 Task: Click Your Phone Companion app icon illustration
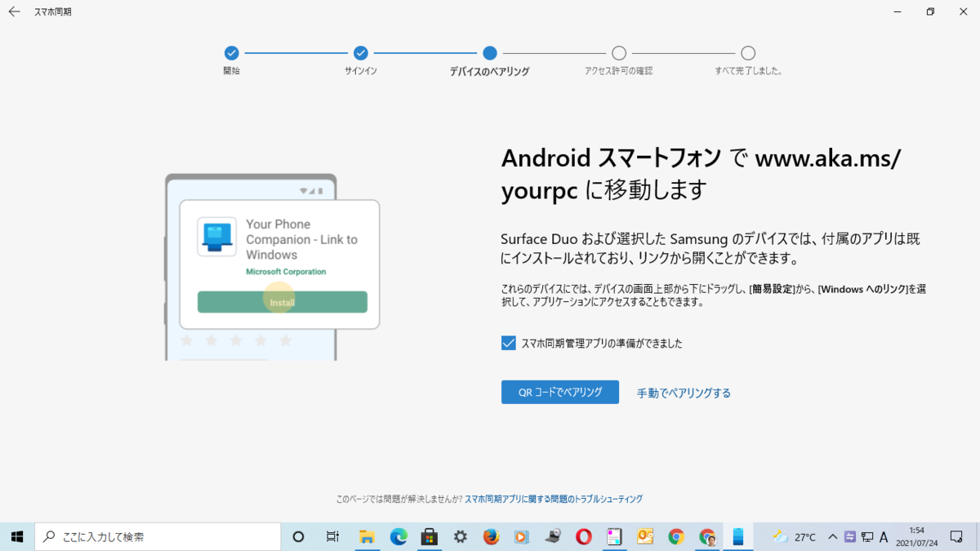tap(217, 237)
